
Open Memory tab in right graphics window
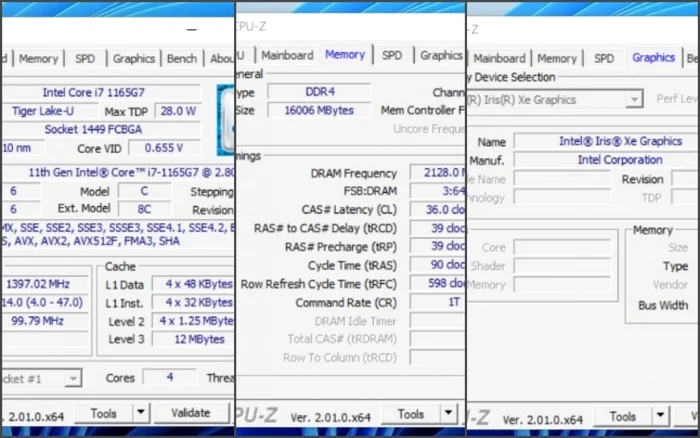(557, 58)
